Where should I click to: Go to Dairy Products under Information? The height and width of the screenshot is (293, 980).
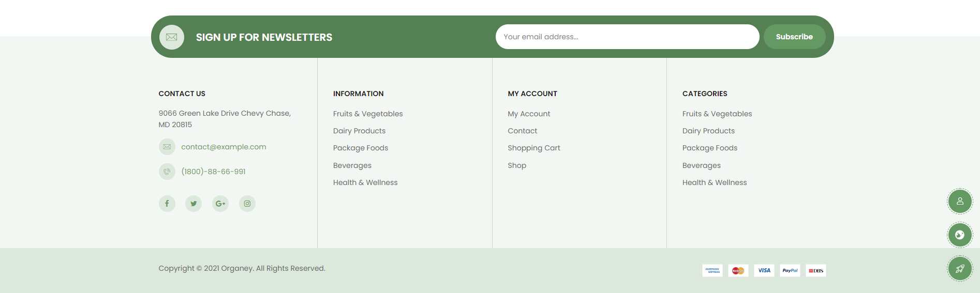[x=359, y=131]
